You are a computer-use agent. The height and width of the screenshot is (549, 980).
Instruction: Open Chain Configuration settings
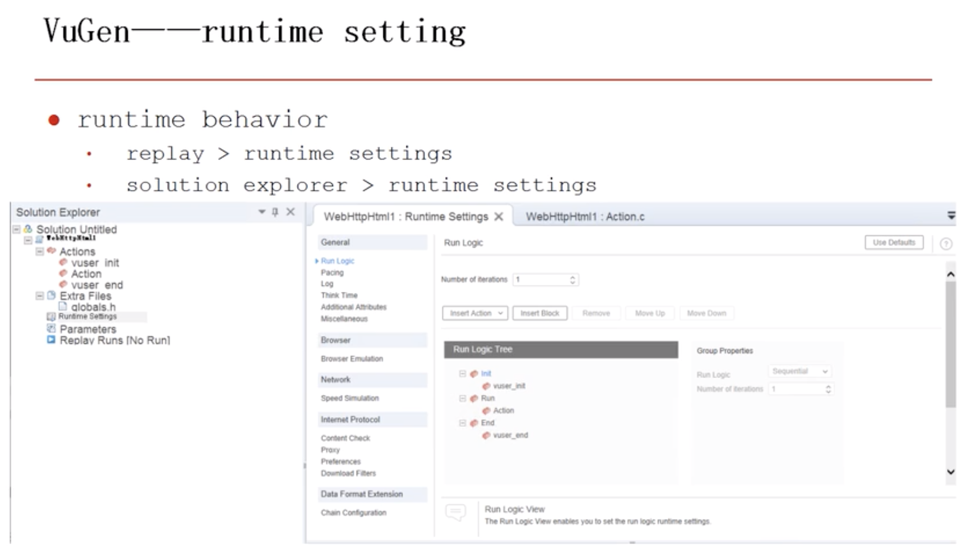(353, 513)
